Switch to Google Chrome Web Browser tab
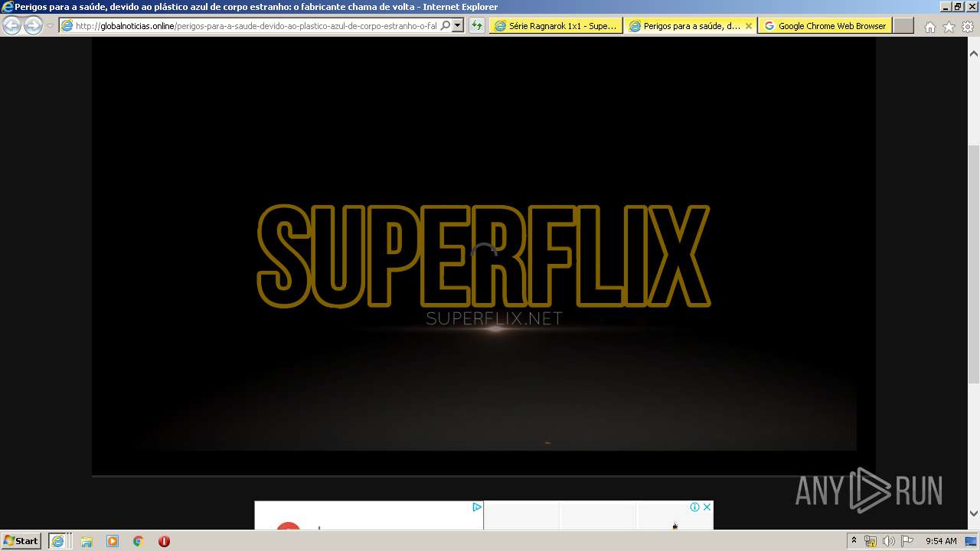This screenshot has width=980, height=551. pos(825,25)
